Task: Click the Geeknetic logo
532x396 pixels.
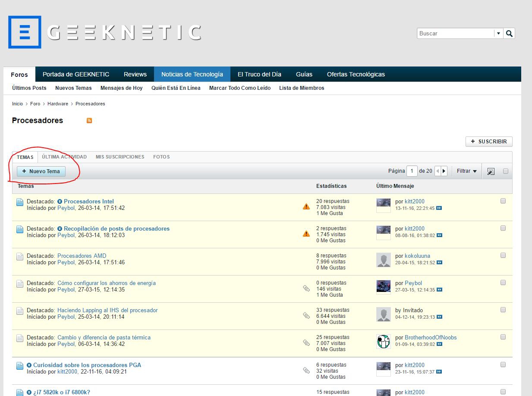Action: coord(105,32)
